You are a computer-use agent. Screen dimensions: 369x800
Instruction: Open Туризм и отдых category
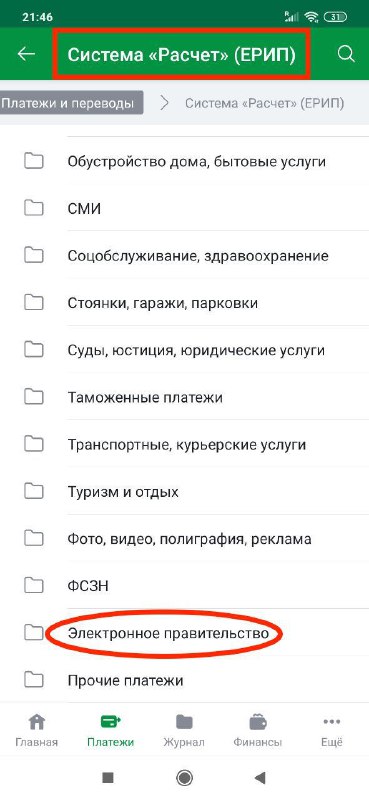click(184, 492)
